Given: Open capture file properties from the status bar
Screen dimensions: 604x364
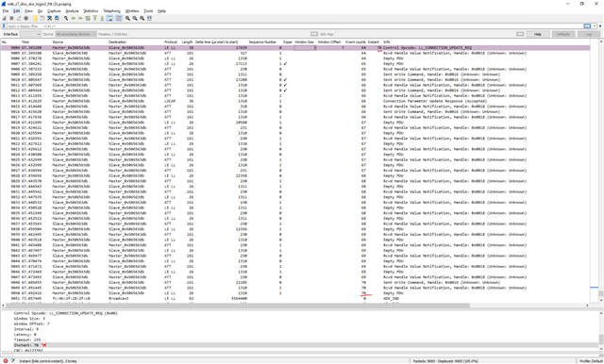Looking at the screenshot, I should [12, 361].
